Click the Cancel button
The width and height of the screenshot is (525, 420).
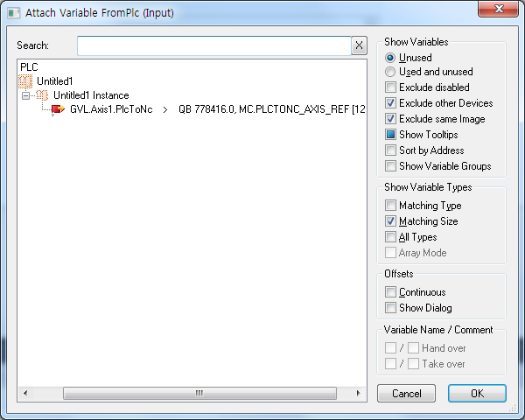pyautogui.click(x=407, y=393)
